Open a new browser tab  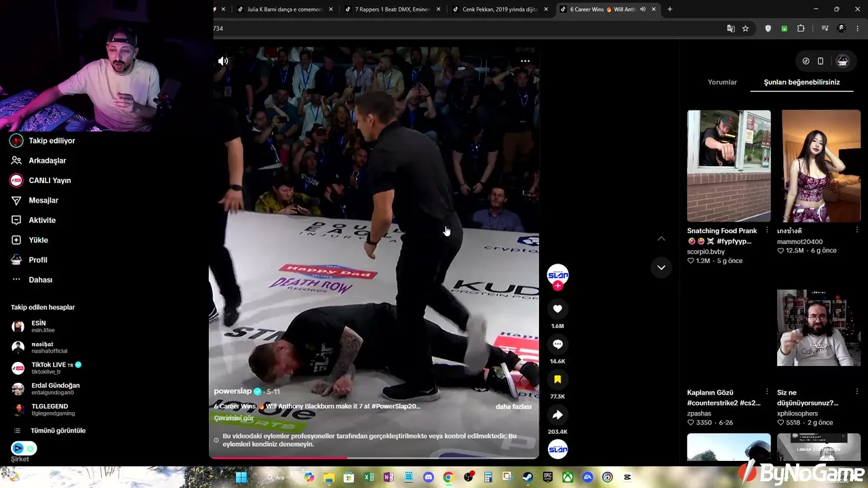click(x=670, y=9)
